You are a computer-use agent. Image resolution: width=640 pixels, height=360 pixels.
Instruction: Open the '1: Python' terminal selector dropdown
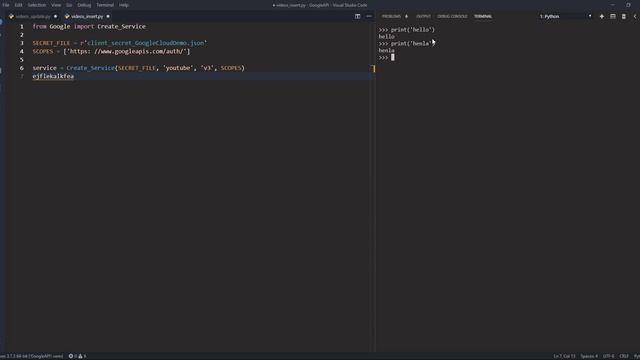click(x=566, y=16)
